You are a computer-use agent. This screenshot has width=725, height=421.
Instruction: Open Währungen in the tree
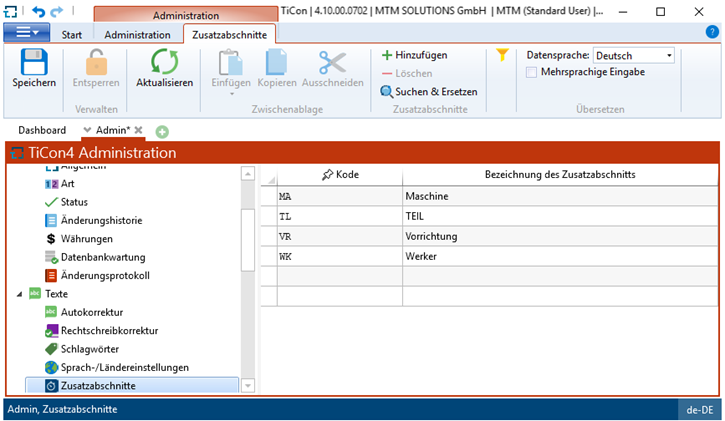pyautogui.click(x=86, y=239)
